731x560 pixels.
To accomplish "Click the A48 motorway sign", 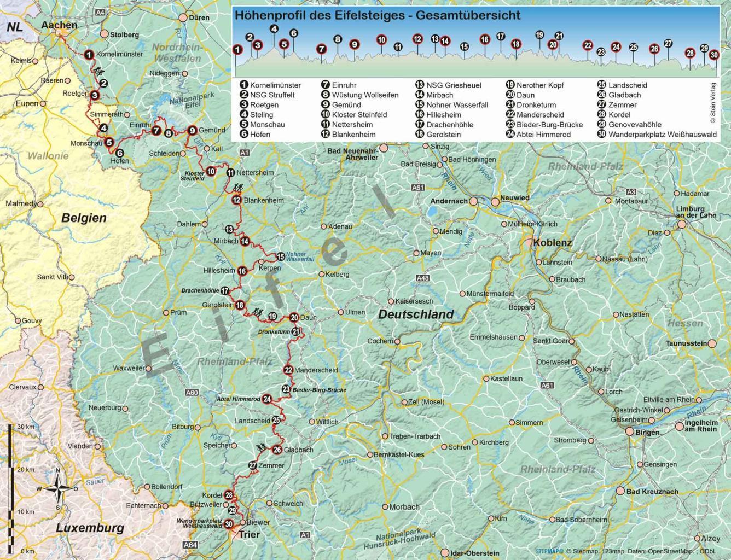I will 422,278.
